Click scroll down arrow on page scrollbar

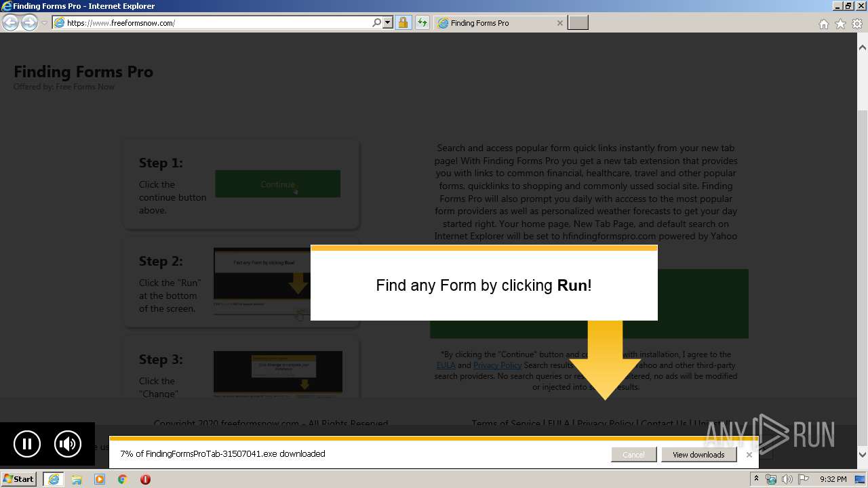click(863, 455)
